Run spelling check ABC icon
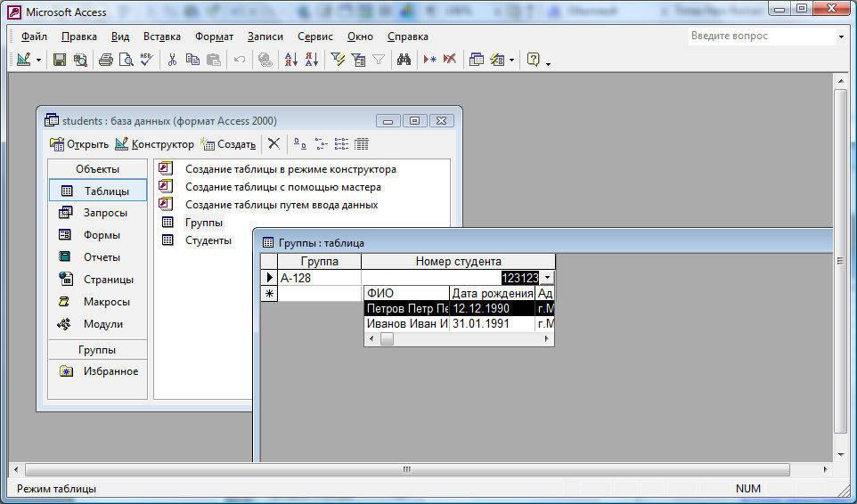 [x=146, y=60]
